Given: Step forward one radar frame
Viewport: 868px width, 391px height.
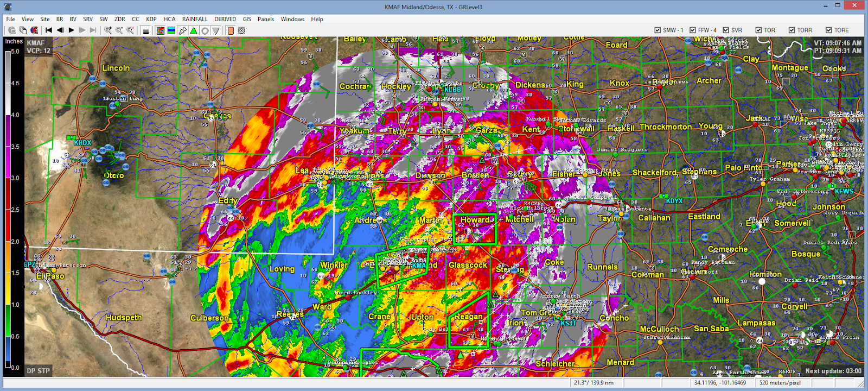Looking at the screenshot, I should pos(82,30).
